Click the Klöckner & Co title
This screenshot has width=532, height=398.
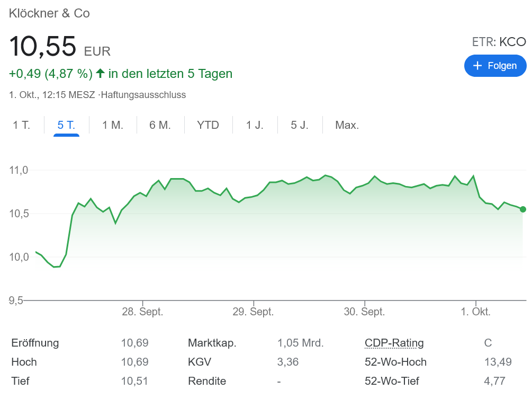[x=50, y=14]
